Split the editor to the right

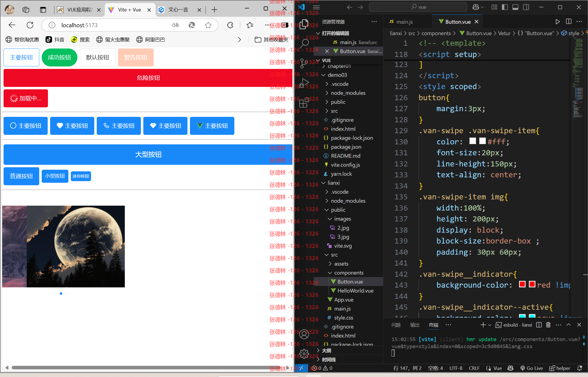point(569,22)
